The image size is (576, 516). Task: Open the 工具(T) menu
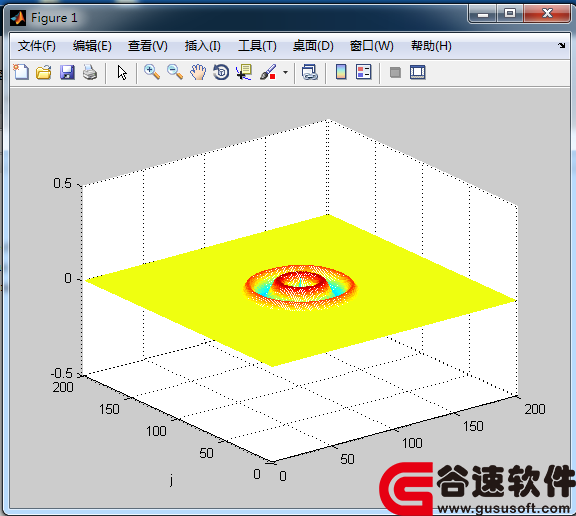pos(257,46)
